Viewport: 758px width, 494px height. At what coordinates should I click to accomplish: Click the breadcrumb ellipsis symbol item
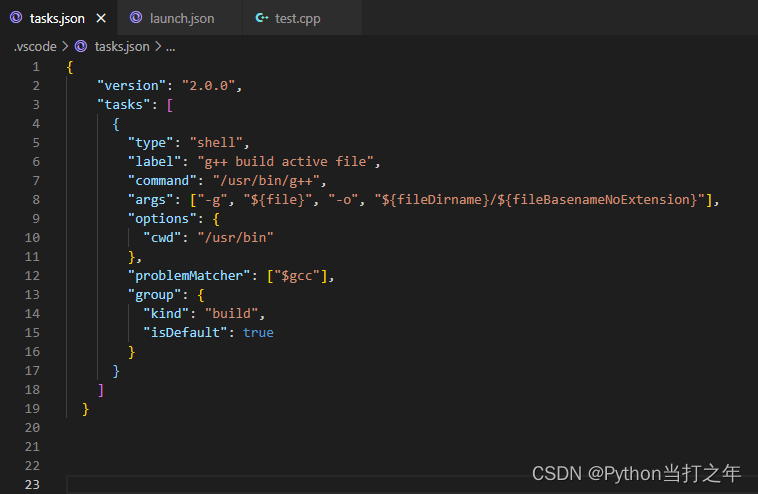pyautogui.click(x=171, y=47)
